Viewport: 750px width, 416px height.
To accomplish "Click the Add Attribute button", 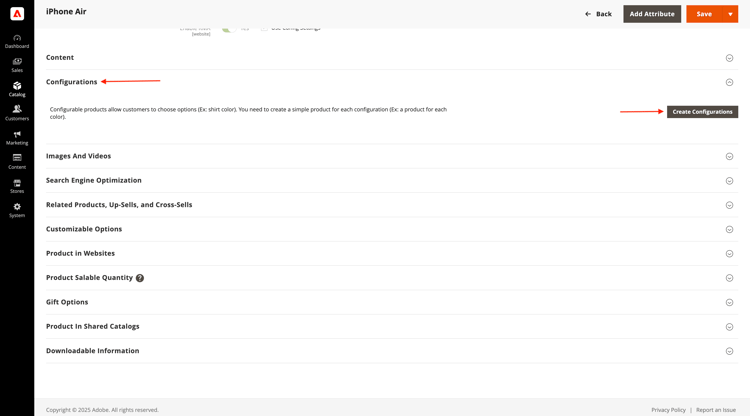I will [x=652, y=14].
